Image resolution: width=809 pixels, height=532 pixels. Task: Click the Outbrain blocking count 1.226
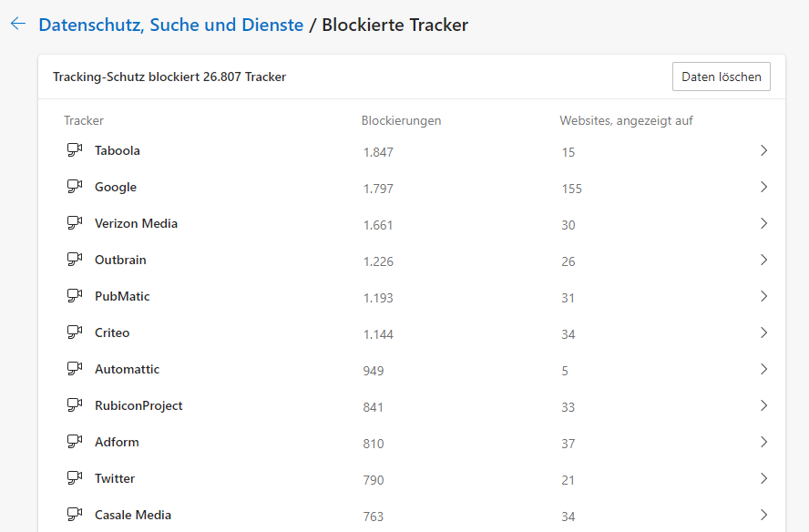tap(378, 261)
